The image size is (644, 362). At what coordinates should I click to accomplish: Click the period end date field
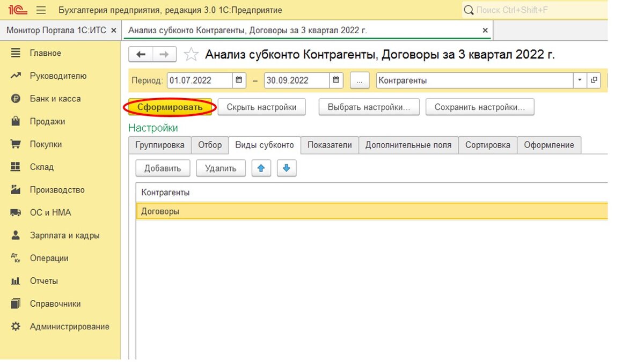click(296, 80)
